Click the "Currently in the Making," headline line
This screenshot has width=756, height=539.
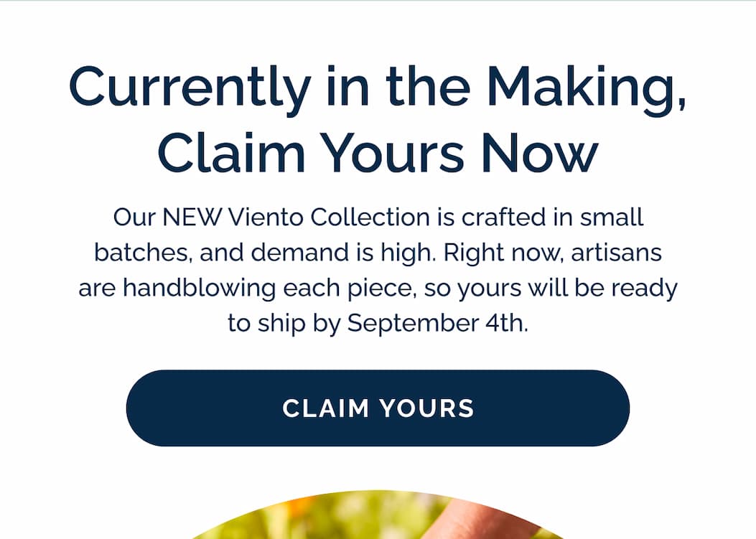coord(378,88)
